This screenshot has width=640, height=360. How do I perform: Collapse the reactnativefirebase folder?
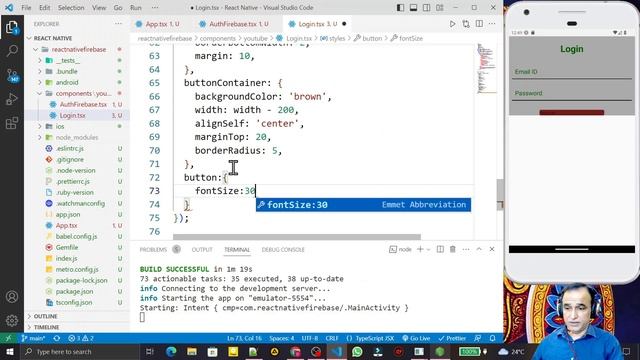[78, 49]
